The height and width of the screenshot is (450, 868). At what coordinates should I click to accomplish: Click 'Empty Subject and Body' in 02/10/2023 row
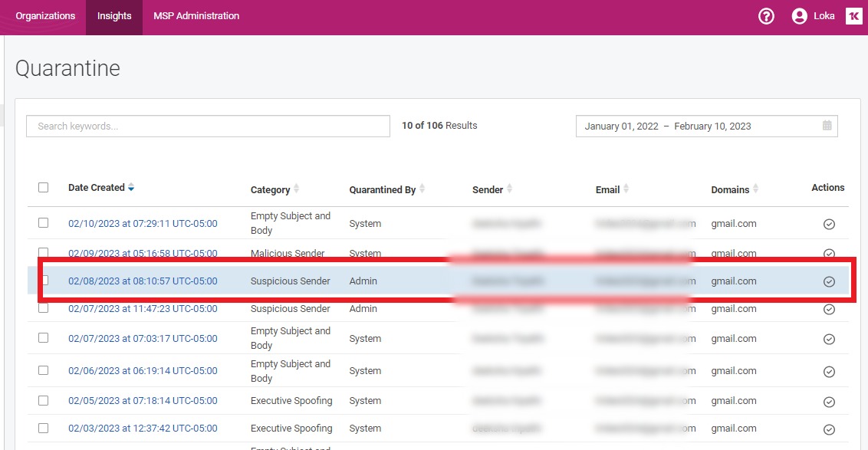pos(291,223)
